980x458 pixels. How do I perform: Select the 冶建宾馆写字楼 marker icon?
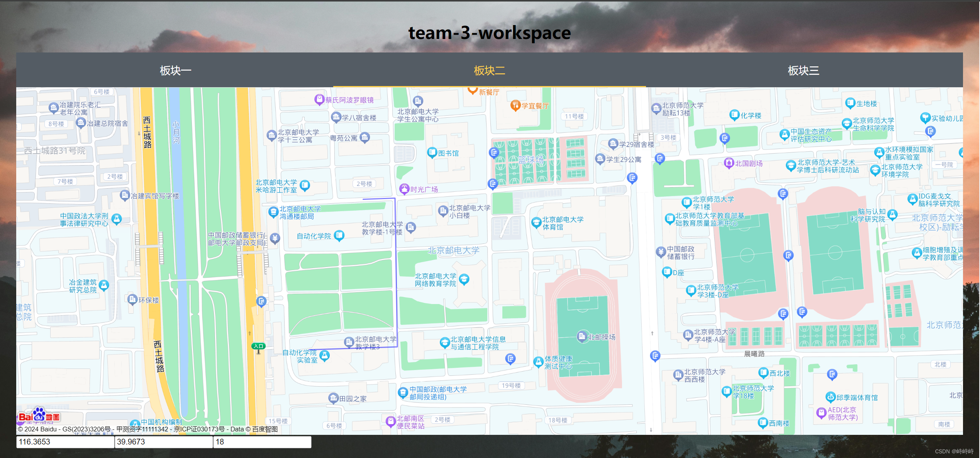[124, 195]
